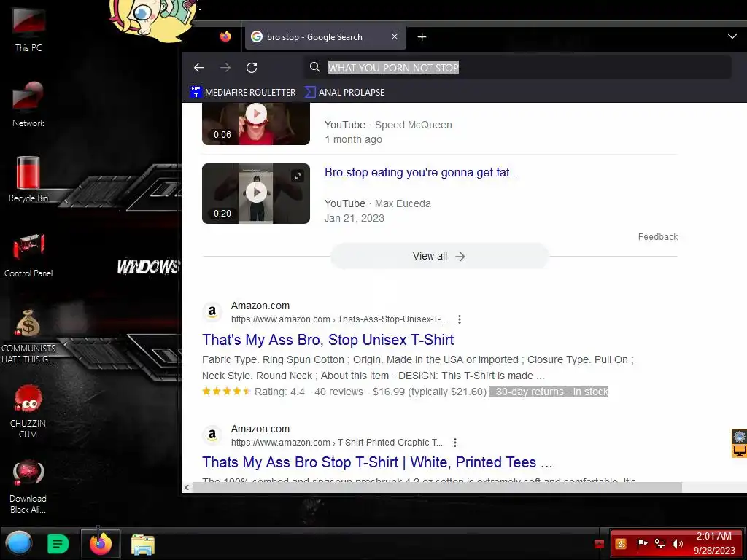Select the money bag 'COMMUNISTS HATE THIS G...' icon
The image size is (747, 560).
(28, 336)
